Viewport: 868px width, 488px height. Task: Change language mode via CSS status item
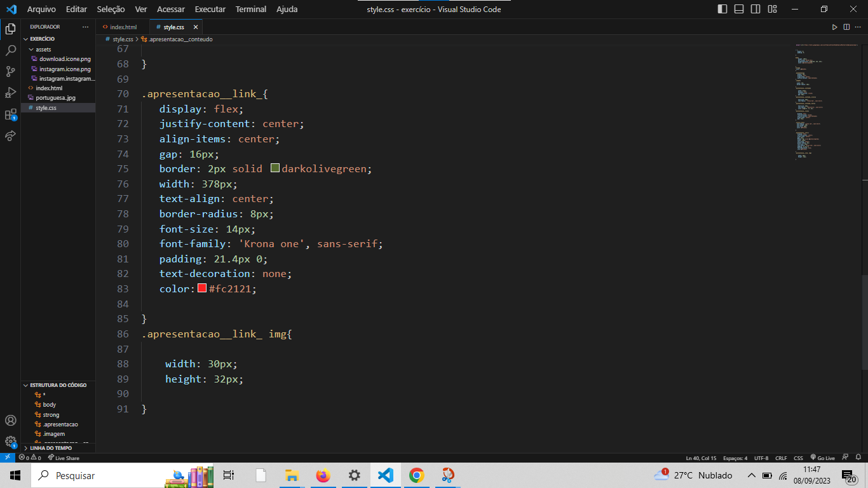point(798,457)
